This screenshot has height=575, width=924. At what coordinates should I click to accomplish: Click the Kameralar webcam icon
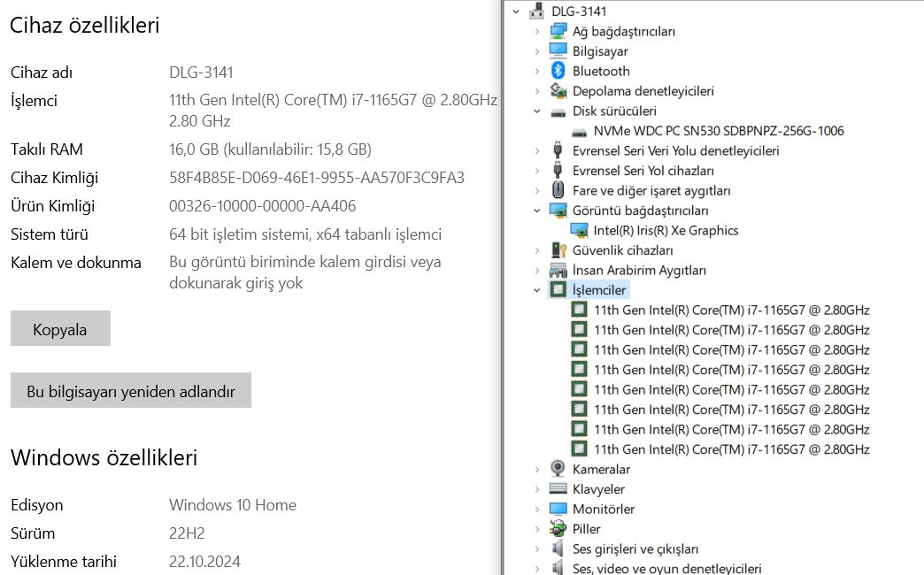point(558,469)
